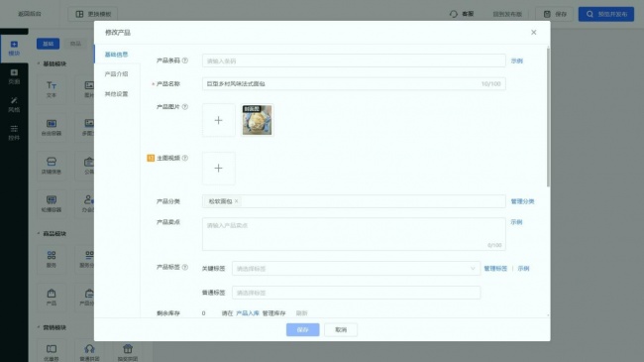The image size is (644, 362).
Task: Open the 页面 pages sidebar tab
Action: 14,76
